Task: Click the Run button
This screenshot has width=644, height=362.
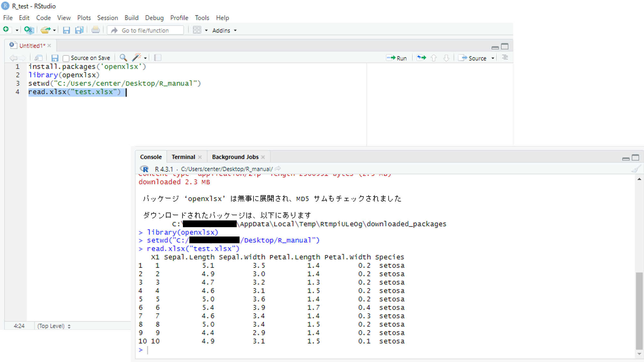Action: (x=397, y=58)
